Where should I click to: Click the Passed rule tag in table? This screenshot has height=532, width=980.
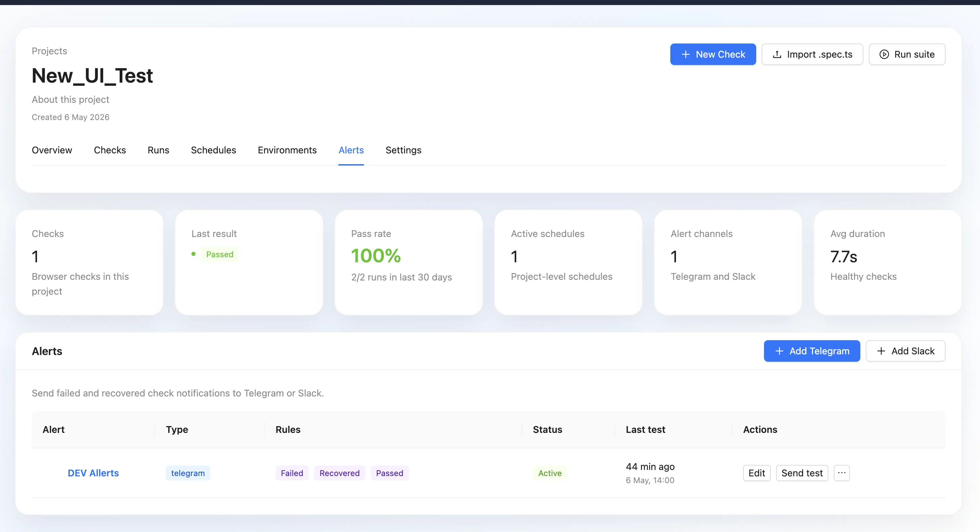coord(390,473)
